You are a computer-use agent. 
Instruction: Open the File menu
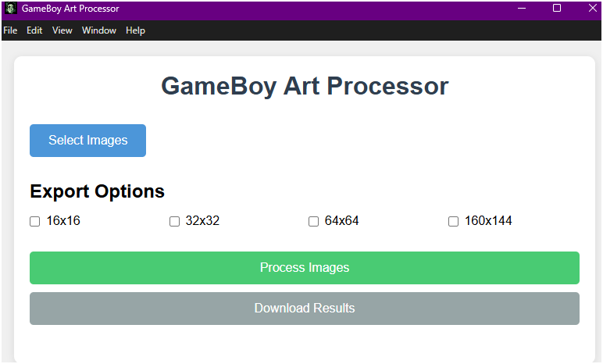(10, 30)
